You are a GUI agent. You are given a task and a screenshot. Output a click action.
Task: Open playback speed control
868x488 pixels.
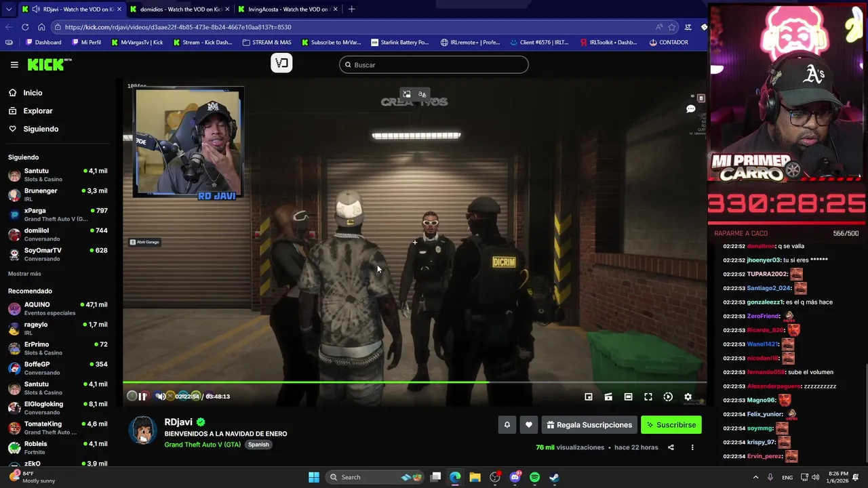click(x=668, y=396)
